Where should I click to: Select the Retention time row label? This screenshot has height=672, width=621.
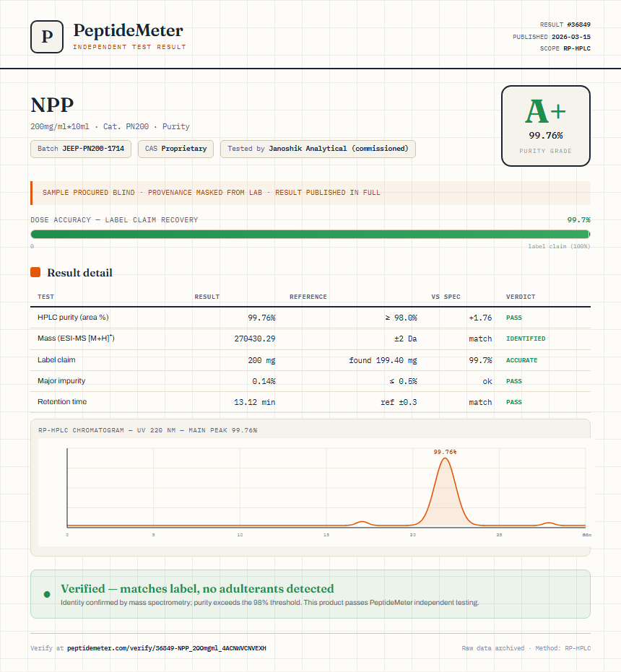point(62,401)
